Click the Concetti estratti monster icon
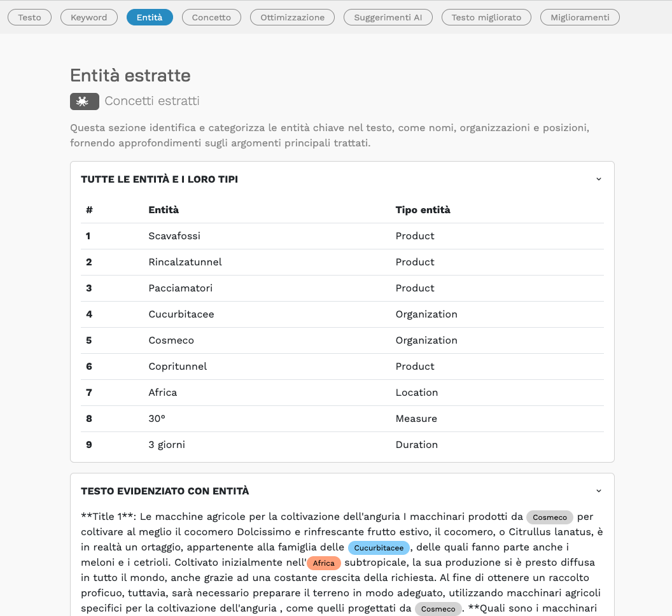Image resolution: width=672 pixels, height=616 pixels. (x=84, y=101)
